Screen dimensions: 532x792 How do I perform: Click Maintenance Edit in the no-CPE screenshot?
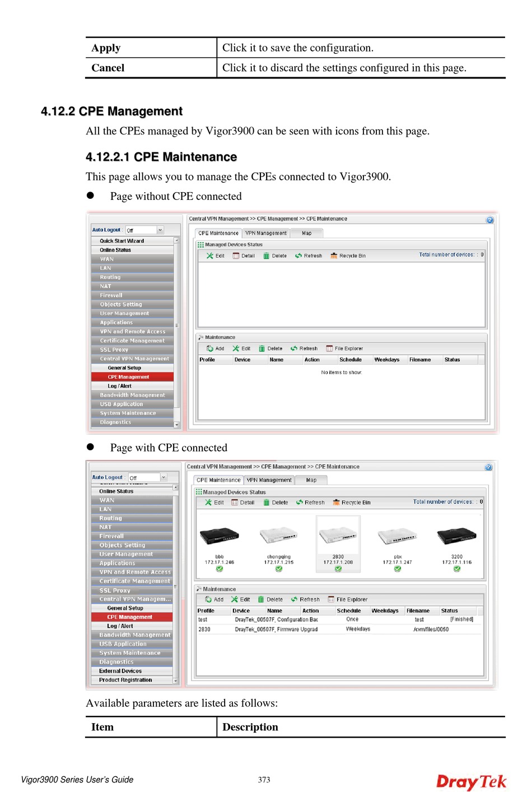click(x=241, y=348)
